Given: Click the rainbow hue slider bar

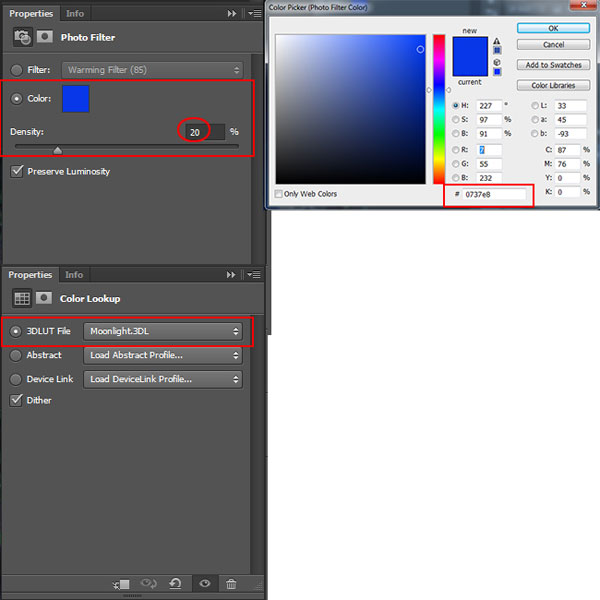Looking at the screenshot, I should coord(439,109).
